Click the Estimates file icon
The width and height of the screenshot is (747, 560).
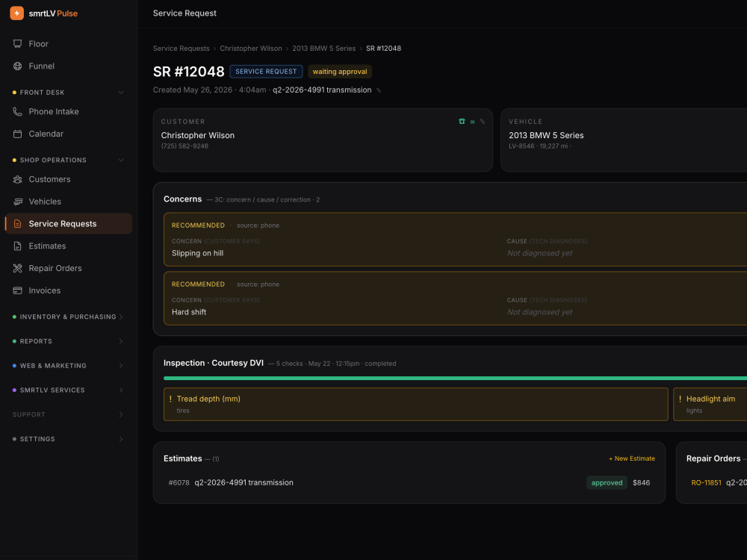(18, 246)
